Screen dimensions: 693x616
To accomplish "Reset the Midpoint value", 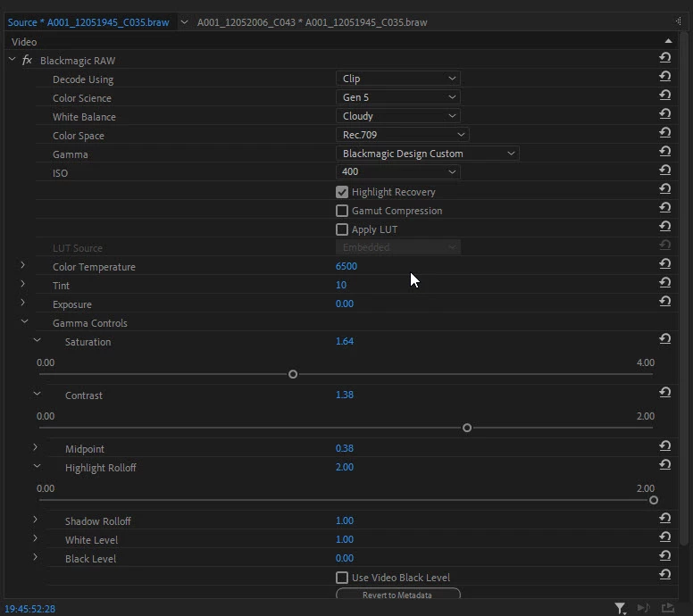I will tap(664, 446).
